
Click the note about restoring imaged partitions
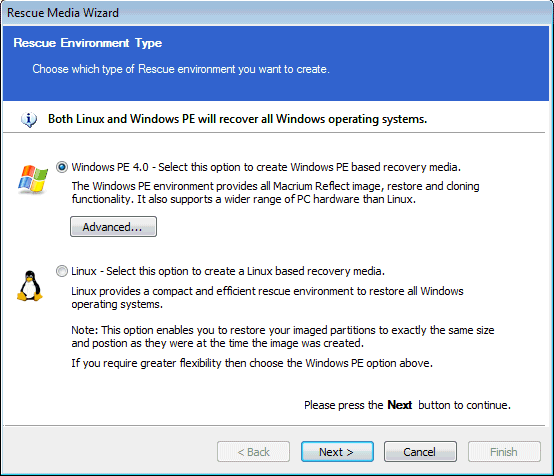tap(283, 336)
